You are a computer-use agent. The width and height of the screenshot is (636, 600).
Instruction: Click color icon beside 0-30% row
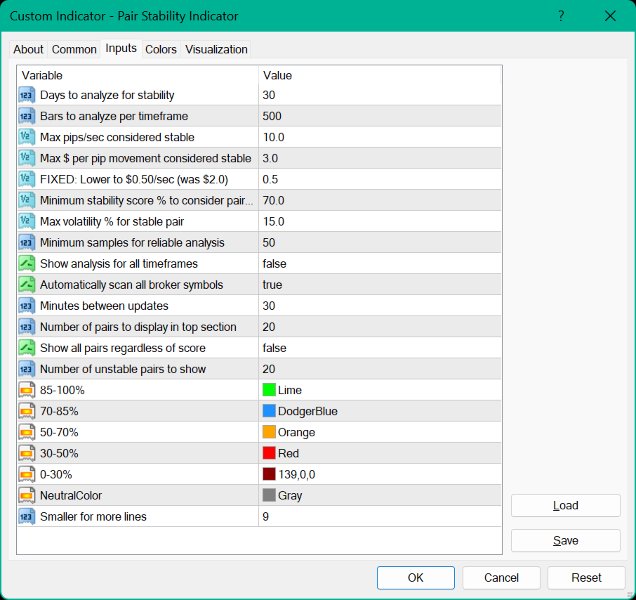(26, 475)
